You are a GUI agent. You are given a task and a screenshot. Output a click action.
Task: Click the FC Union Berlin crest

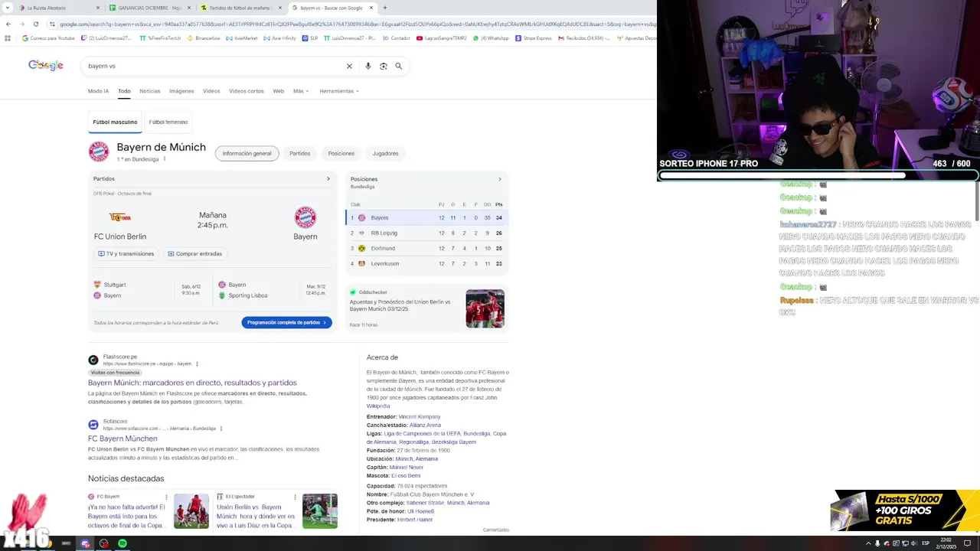click(x=120, y=217)
